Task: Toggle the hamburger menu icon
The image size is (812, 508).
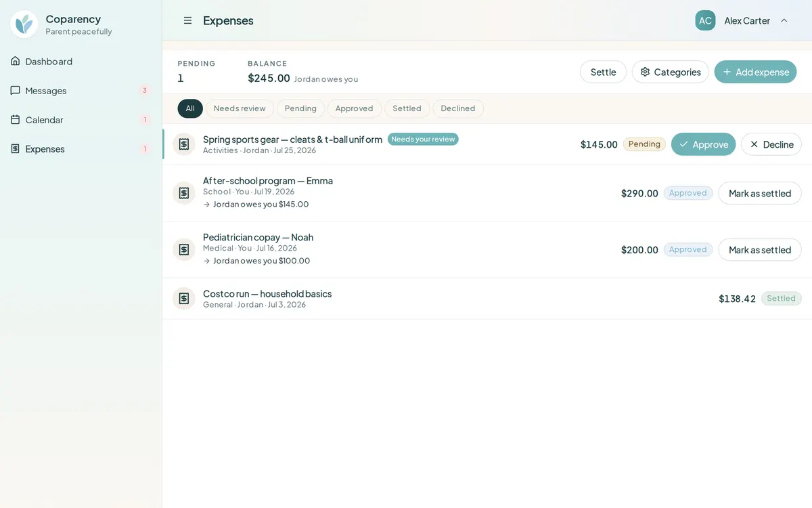Action: 187,20
